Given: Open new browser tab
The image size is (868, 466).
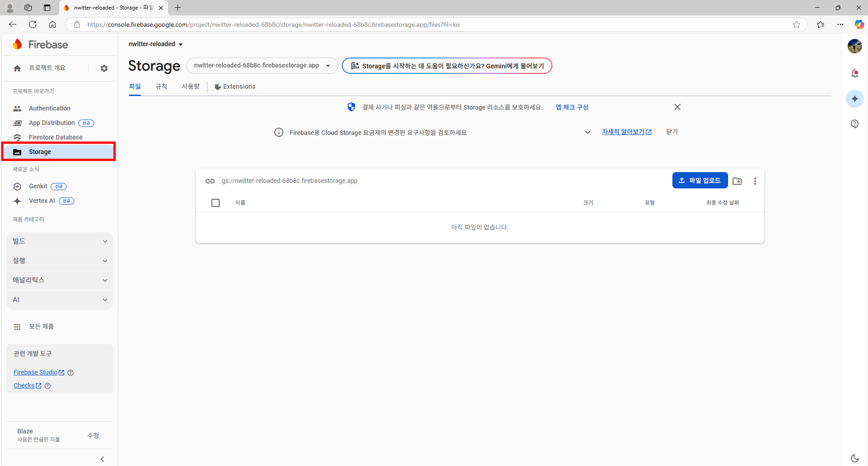Looking at the screenshot, I should pos(178,8).
